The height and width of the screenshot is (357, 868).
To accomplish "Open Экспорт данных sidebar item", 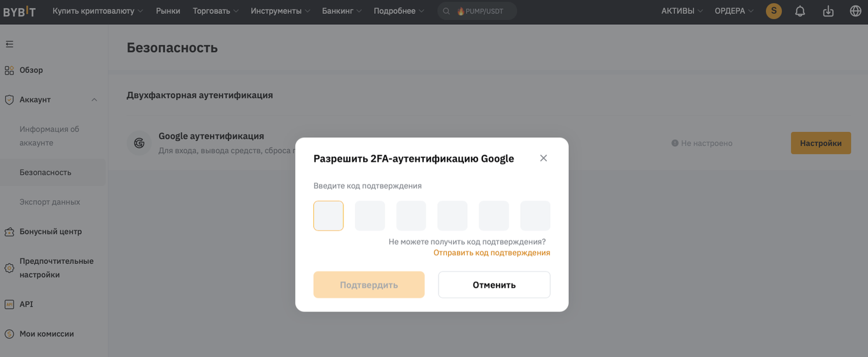I will [50, 201].
